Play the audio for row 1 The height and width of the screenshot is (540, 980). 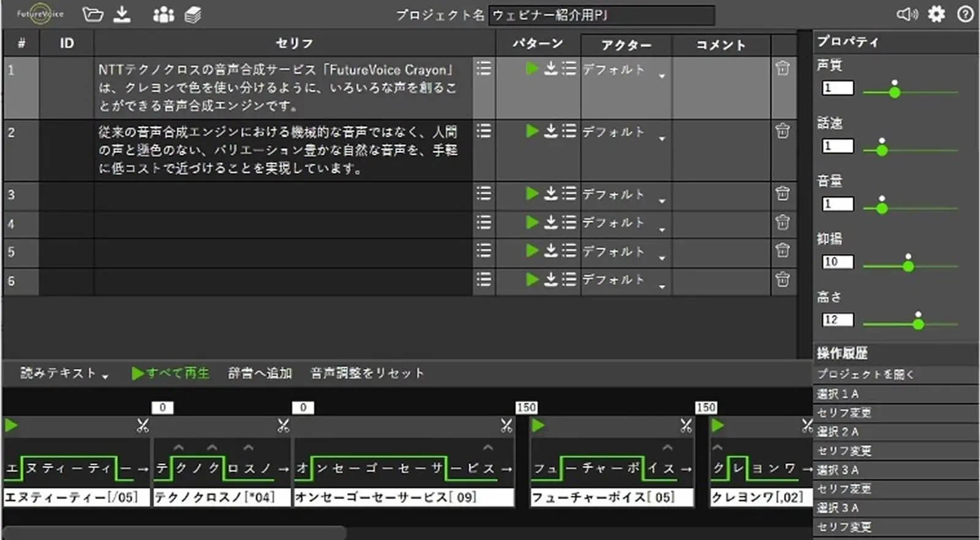click(532, 69)
